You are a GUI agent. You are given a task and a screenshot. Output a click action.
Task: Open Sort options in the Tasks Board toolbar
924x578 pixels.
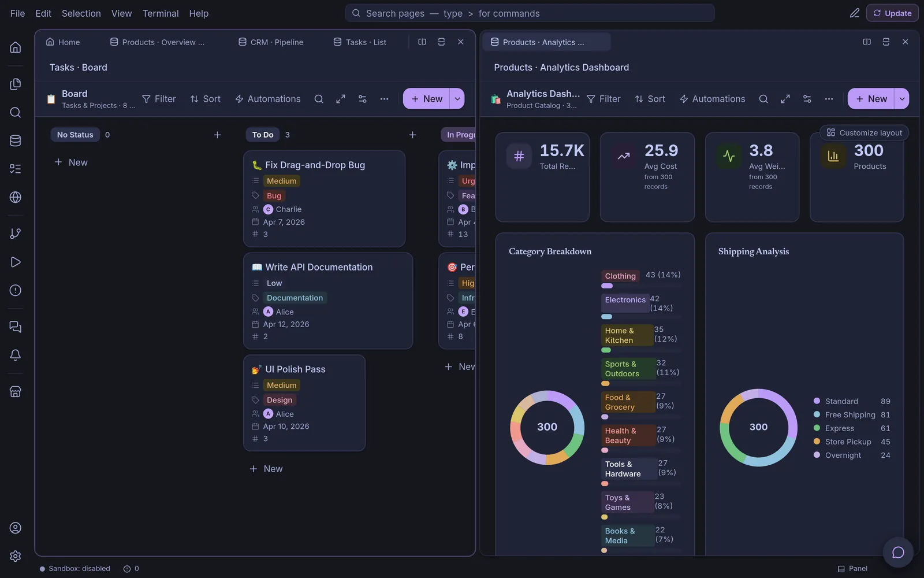206,99
